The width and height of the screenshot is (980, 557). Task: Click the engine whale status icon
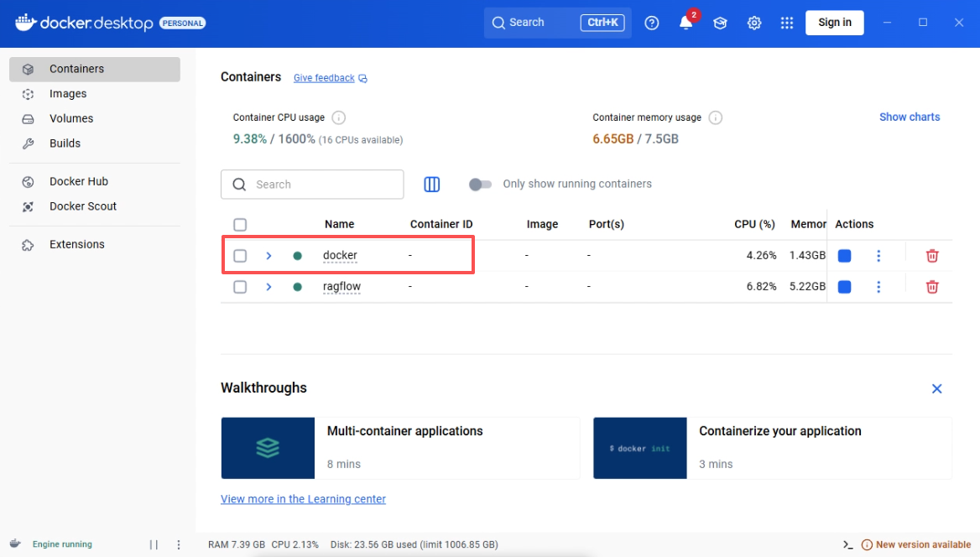[16, 544]
